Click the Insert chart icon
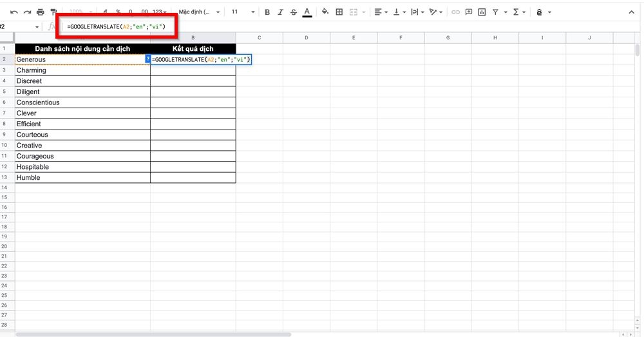This screenshot has width=644, height=337. (482, 12)
